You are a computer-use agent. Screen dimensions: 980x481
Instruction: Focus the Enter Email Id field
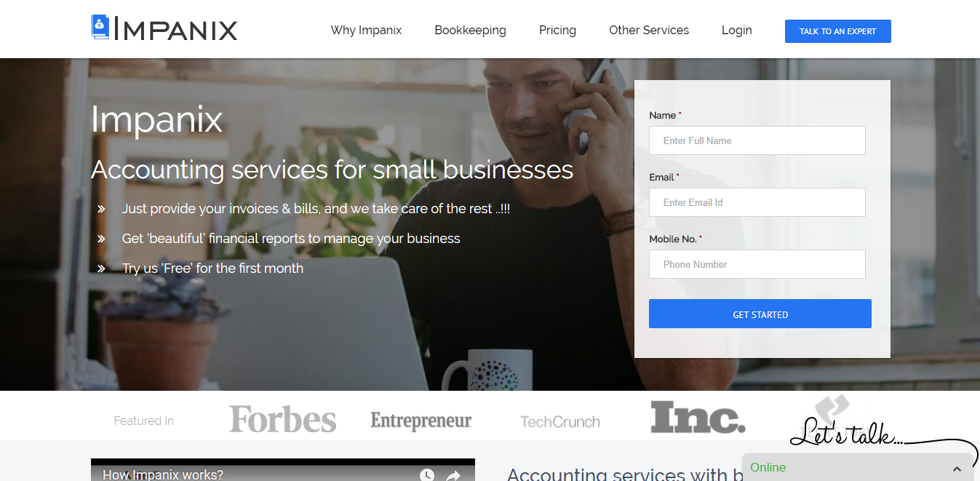[757, 202]
